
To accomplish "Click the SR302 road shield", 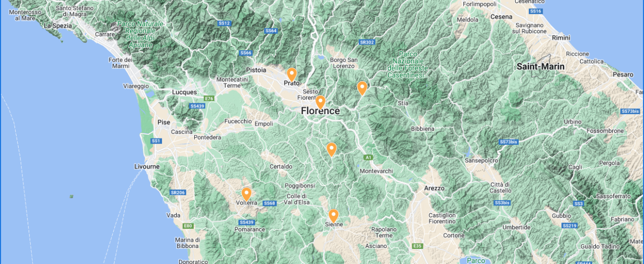I will (367, 42).
